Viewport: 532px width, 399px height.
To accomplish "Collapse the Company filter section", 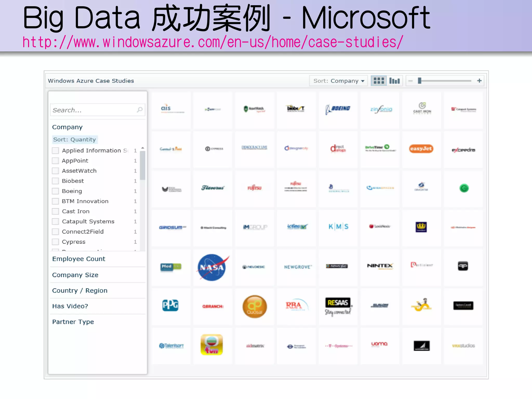I will [x=67, y=127].
